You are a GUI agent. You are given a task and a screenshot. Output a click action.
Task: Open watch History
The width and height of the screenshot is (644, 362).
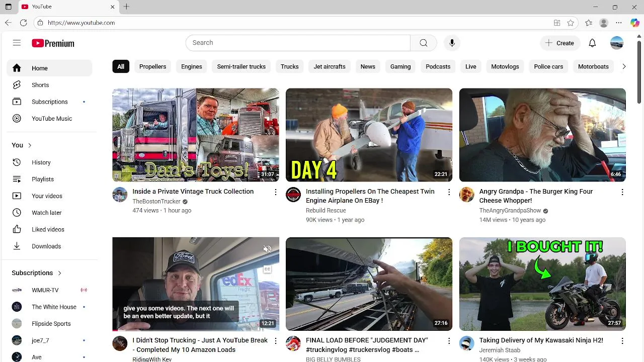tap(49, 162)
